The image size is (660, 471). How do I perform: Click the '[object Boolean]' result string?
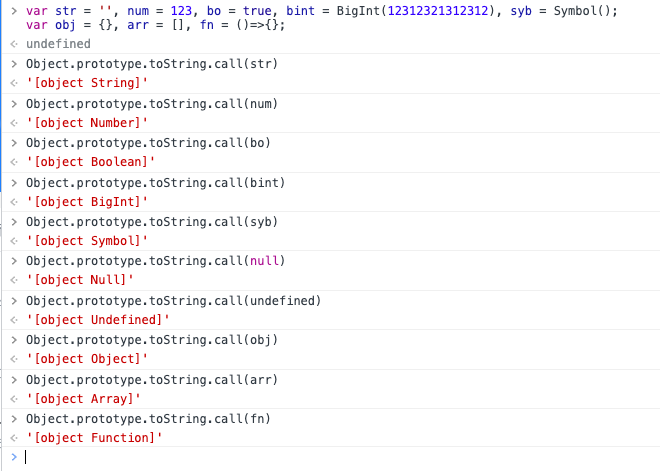click(x=91, y=162)
